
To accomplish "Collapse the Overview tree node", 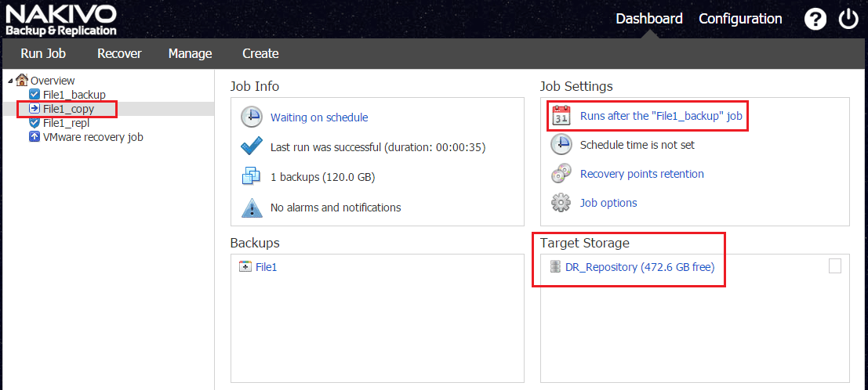I will (9, 81).
